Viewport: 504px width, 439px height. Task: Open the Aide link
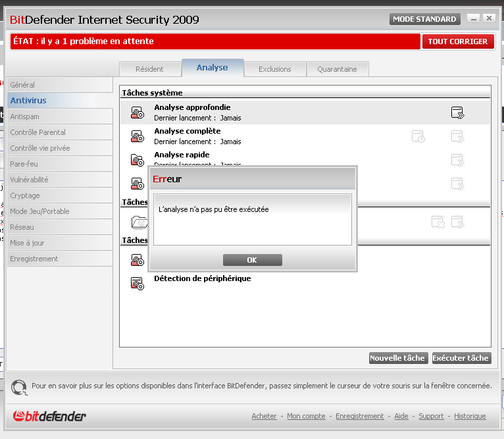(x=401, y=416)
